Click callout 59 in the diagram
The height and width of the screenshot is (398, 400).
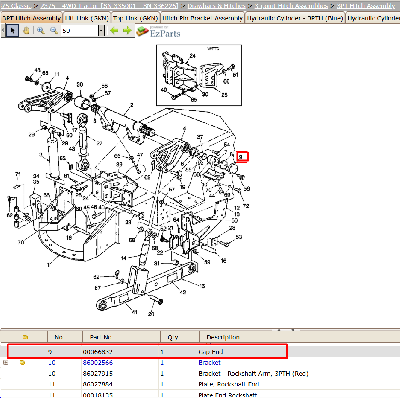click(247, 189)
